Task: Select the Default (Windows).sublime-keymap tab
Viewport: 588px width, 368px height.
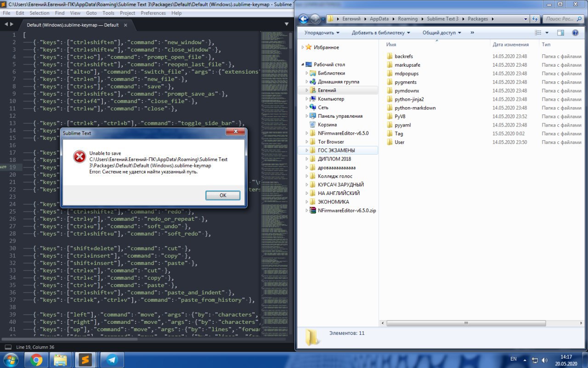Action: [x=73, y=25]
